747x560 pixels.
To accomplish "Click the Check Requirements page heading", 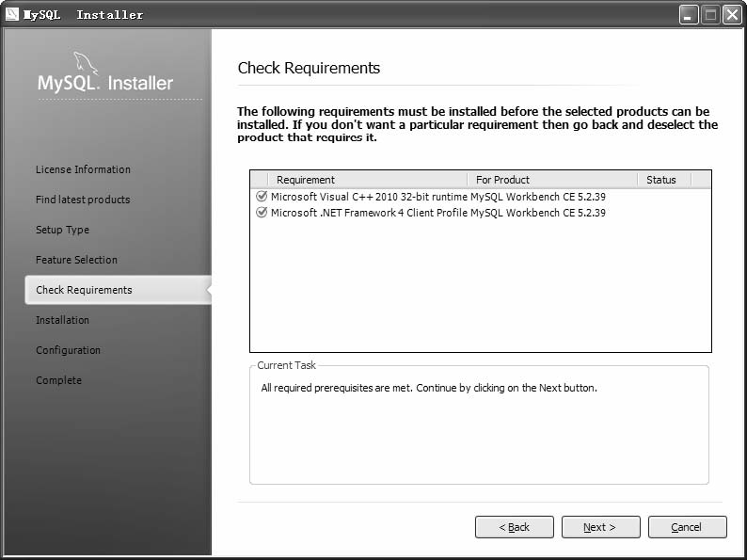I will [x=309, y=68].
